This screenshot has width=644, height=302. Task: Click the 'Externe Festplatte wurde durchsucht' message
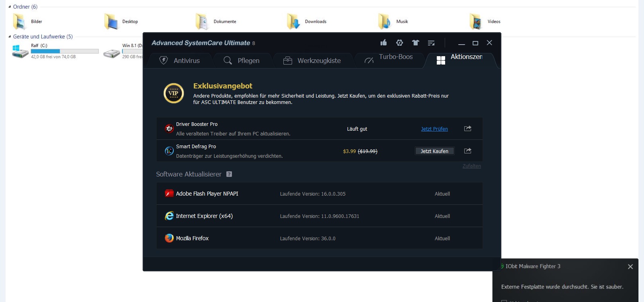[x=562, y=287]
